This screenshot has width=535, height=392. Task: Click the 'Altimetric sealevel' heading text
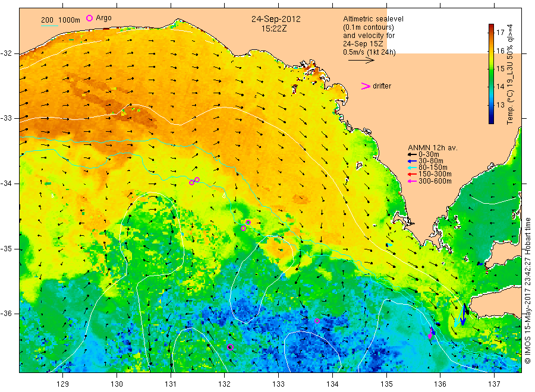tap(373, 19)
